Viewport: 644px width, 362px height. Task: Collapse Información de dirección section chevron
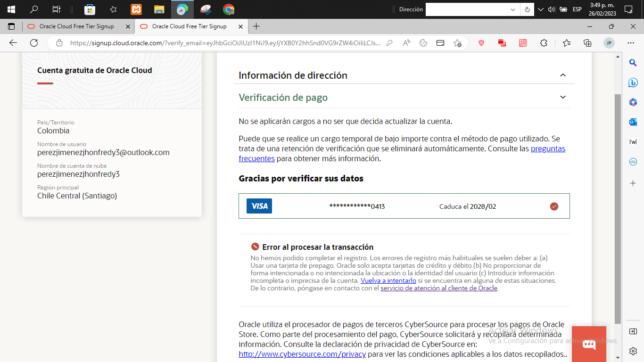[x=562, y=75]
